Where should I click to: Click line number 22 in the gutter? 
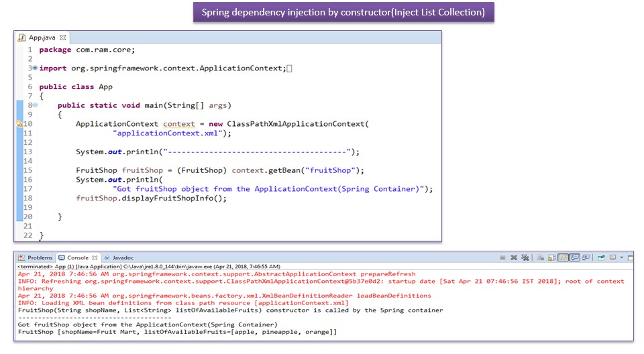tap(28, 235)
